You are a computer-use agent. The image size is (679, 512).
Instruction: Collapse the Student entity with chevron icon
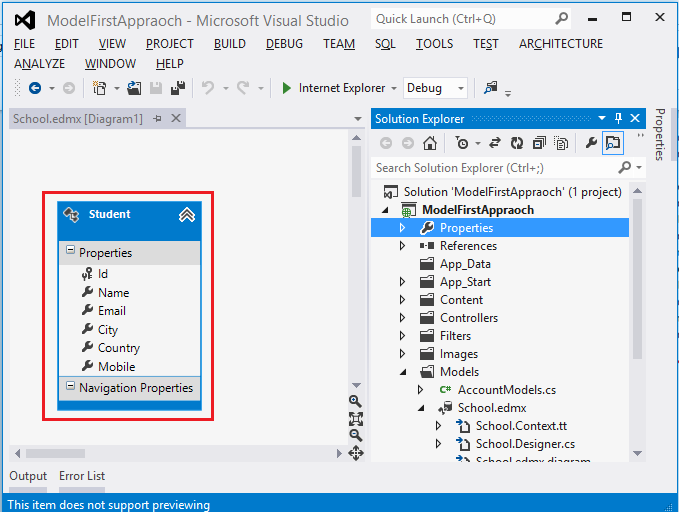click(x=187, y=214)
